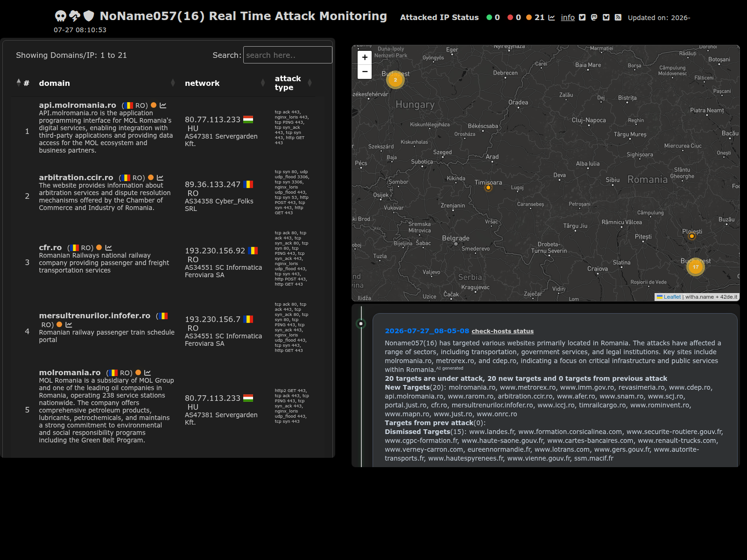The height and width of the screenshot is (560, 747).
Task: Click the 'Dismissed Targets(15)' label
Action: pos(424,432)
